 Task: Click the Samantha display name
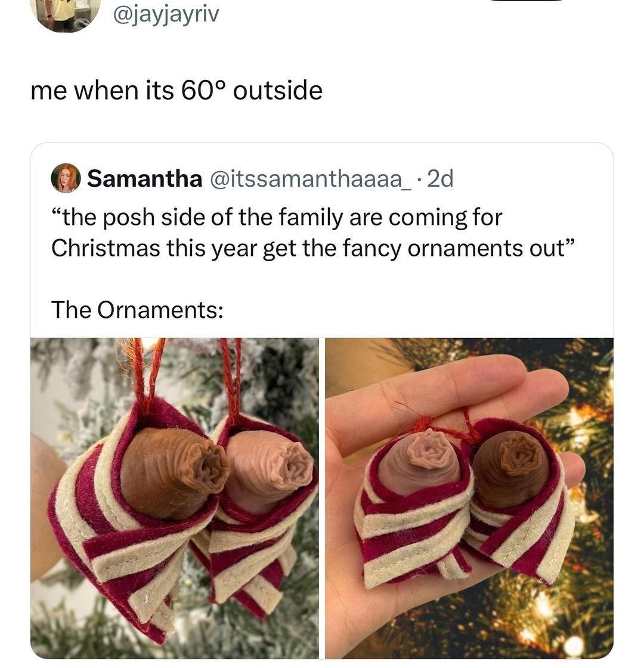(144, 178)
